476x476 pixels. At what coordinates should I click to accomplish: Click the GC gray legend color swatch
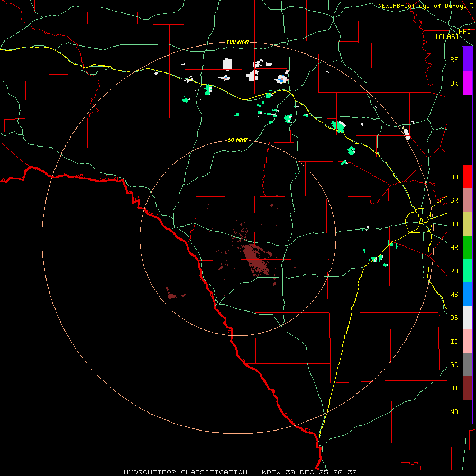[467, 364]
